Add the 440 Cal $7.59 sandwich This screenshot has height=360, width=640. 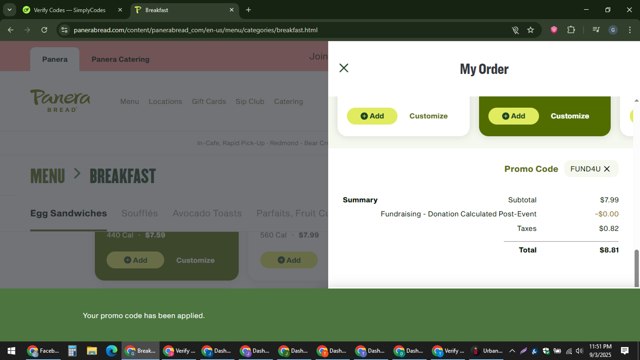[135, 260]
